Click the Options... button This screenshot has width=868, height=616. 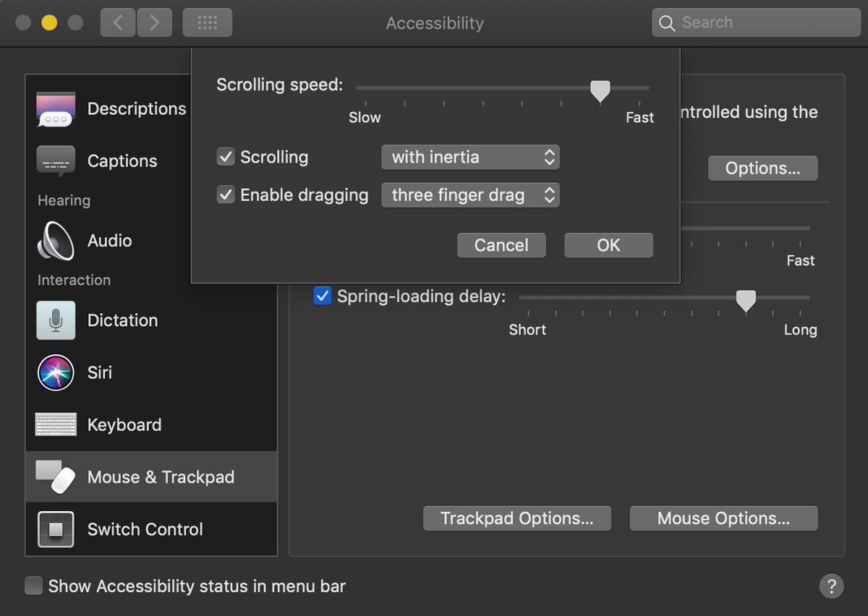pyautogui.click(x=762, y=168)
